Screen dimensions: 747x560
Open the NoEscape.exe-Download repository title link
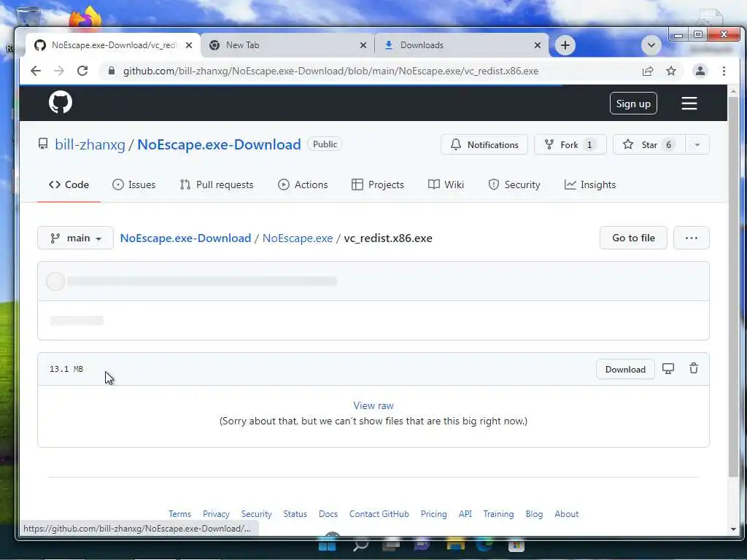(219, 144)
